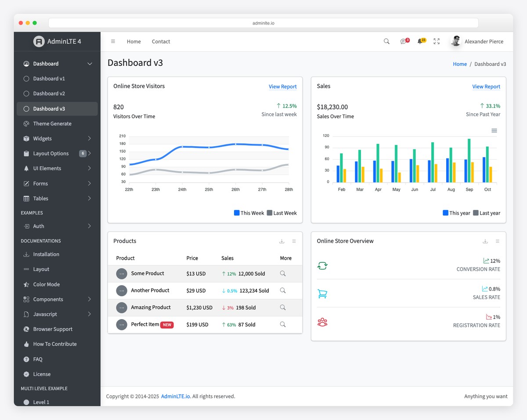The width and height of the screenshot is (527, 420).
Task: Open the navbar search icon
Action: point(386,41)
